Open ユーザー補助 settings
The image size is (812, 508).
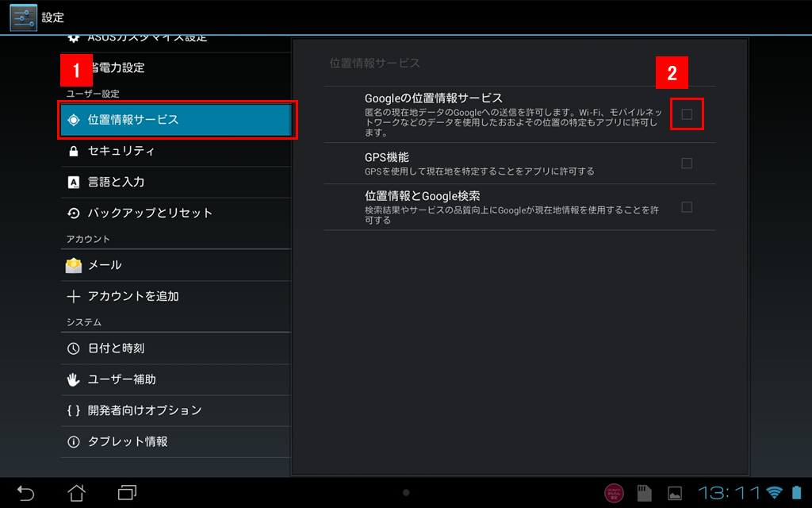(x=176, y=379)
